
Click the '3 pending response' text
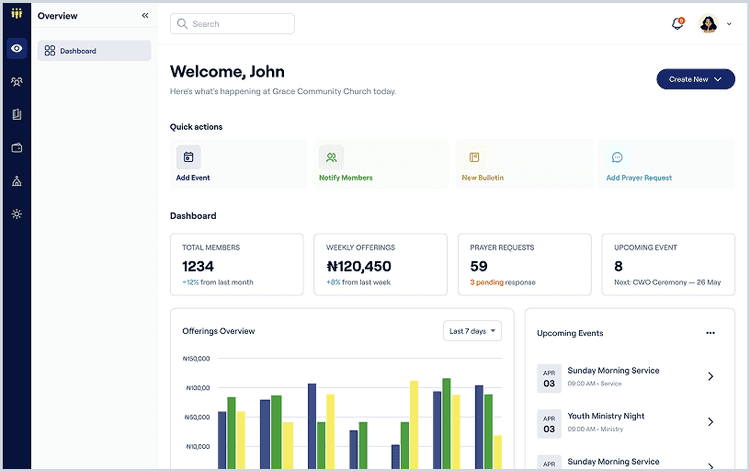(503, 283)
